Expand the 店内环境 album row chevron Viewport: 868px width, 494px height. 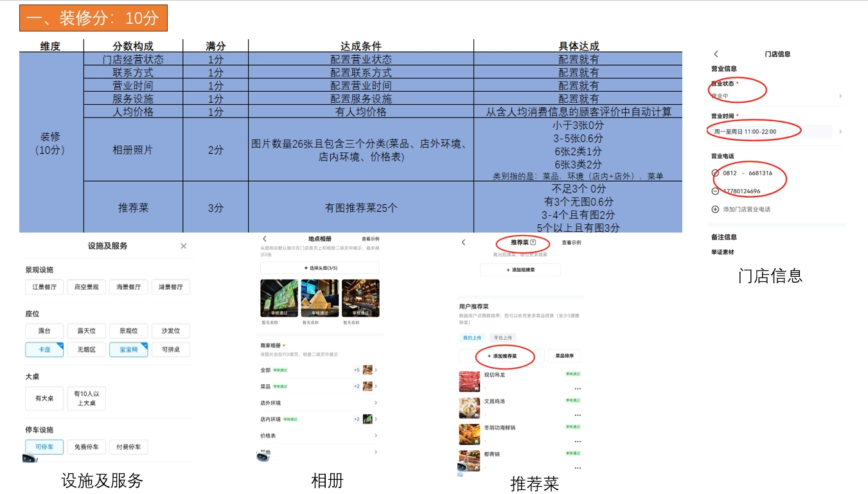coord(376,419)
